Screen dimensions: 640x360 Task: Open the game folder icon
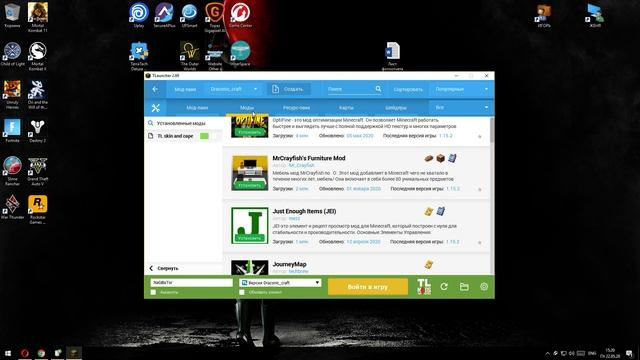(464, 287)
